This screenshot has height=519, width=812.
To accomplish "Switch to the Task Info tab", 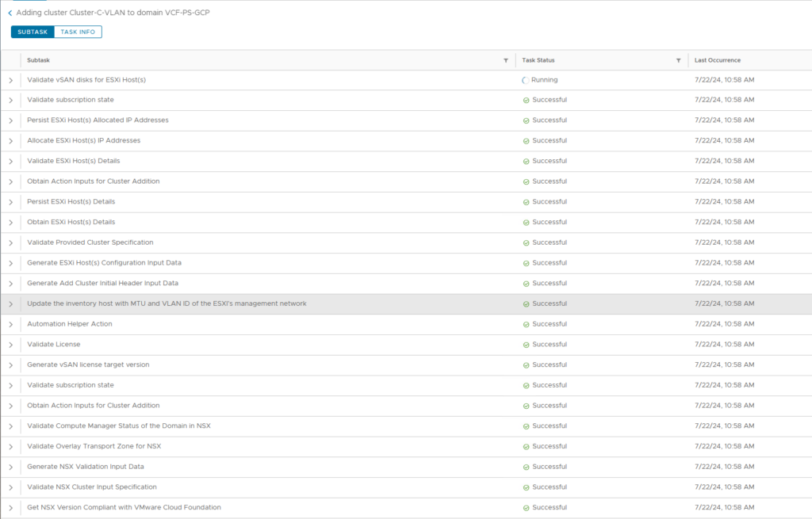I will pos(78,32).
